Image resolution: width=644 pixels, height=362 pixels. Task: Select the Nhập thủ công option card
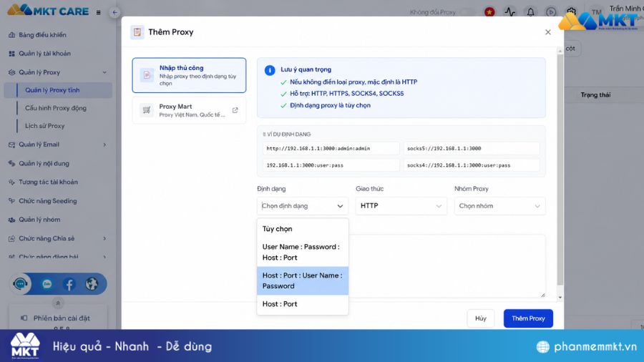[189, 75]
